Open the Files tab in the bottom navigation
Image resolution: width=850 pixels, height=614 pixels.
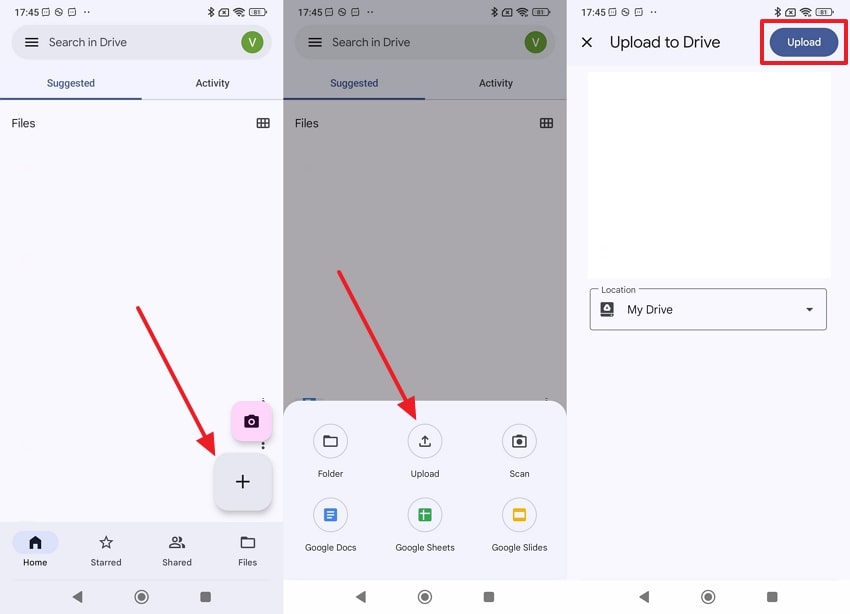247,549
